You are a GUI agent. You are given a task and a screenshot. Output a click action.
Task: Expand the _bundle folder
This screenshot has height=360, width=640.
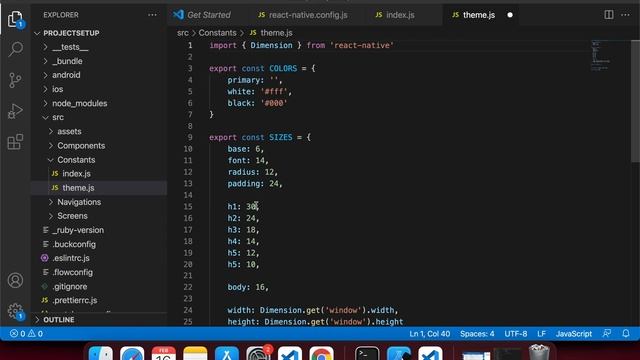(67, 61)
